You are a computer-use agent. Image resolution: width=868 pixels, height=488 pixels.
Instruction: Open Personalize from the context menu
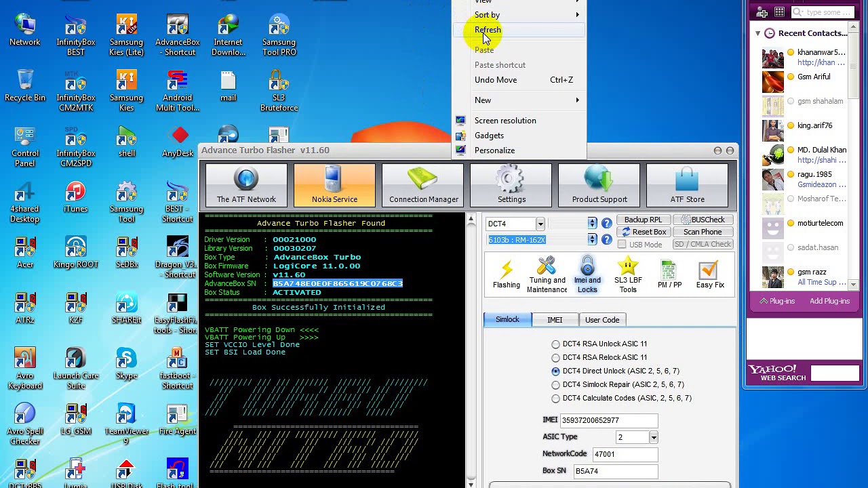point(519,150)
